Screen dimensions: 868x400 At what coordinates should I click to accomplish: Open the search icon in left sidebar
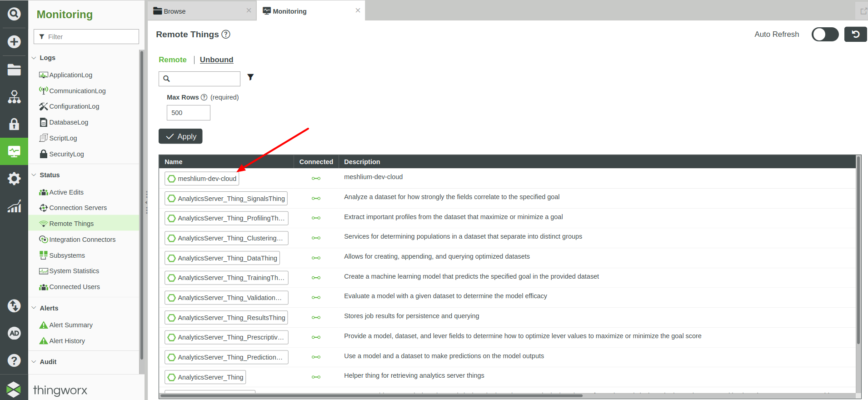tap(14, 14)
